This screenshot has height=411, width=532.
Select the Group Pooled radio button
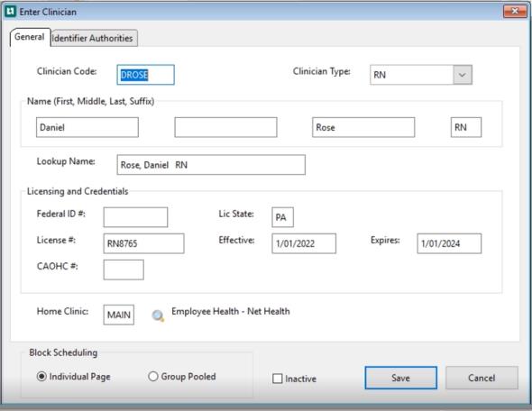(153, 376)
